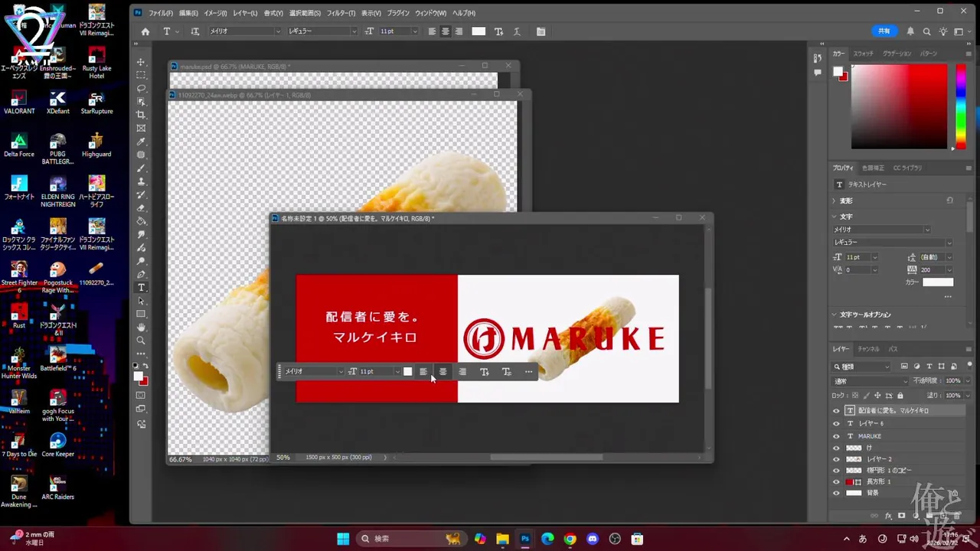Hide the 背景 layer
This screenshot has height=551, width=980.
[x=836, y=494]
